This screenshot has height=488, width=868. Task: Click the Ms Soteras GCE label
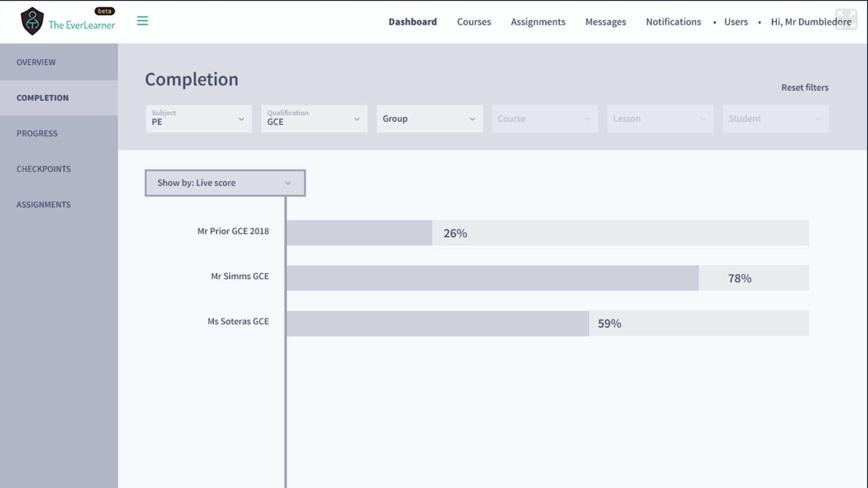coord(238,321)
